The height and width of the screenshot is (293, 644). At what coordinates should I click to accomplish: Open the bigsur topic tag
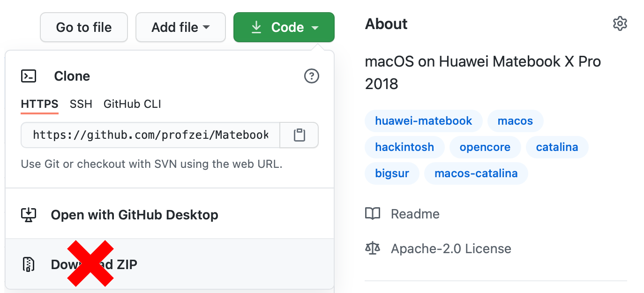[392, 173]
